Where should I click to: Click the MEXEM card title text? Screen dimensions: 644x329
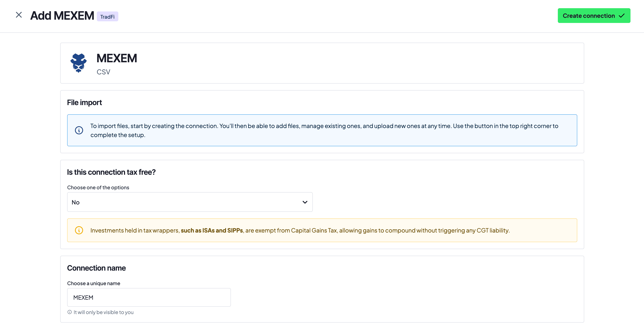[x=117, y=58]
